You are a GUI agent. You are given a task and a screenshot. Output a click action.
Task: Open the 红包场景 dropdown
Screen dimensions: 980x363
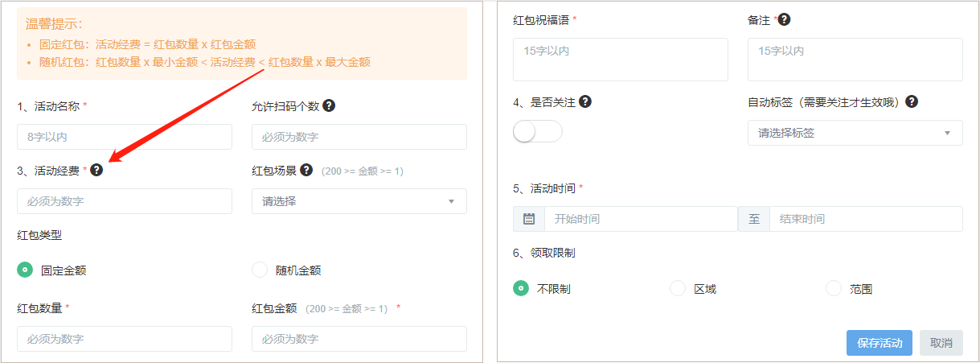tap(359, 201)
